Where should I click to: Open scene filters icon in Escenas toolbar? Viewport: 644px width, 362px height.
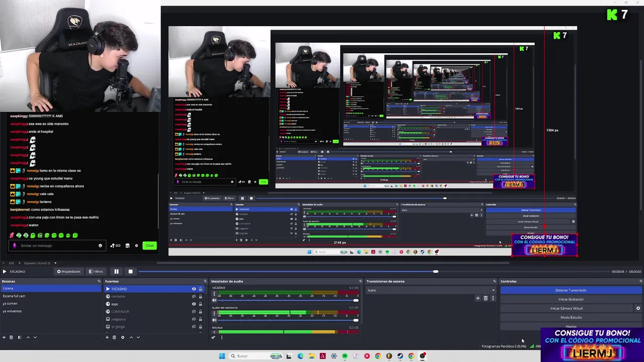pyautogui.click(x=20, y=337)
